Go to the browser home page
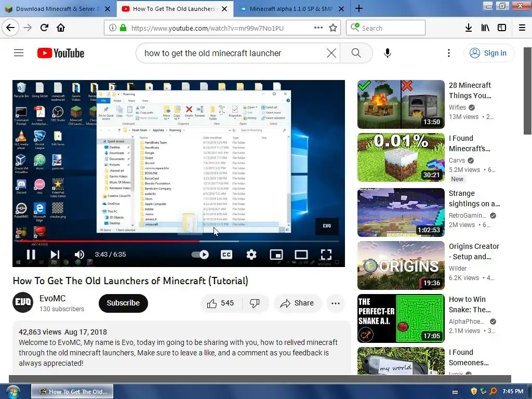Image resolution: width=532 pixels, height=399 pixels. tap(61, 28)
